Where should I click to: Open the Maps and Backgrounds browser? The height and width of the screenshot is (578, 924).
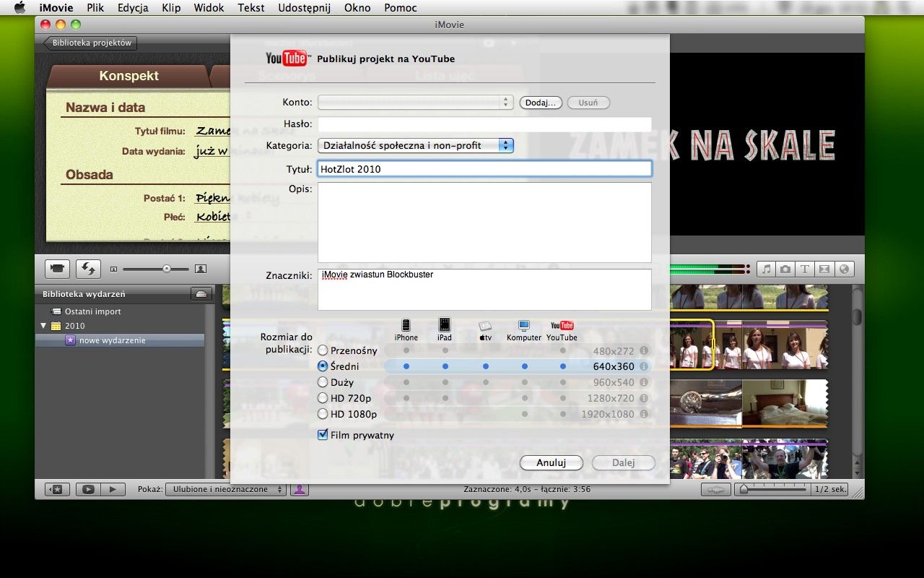(844, 269)
